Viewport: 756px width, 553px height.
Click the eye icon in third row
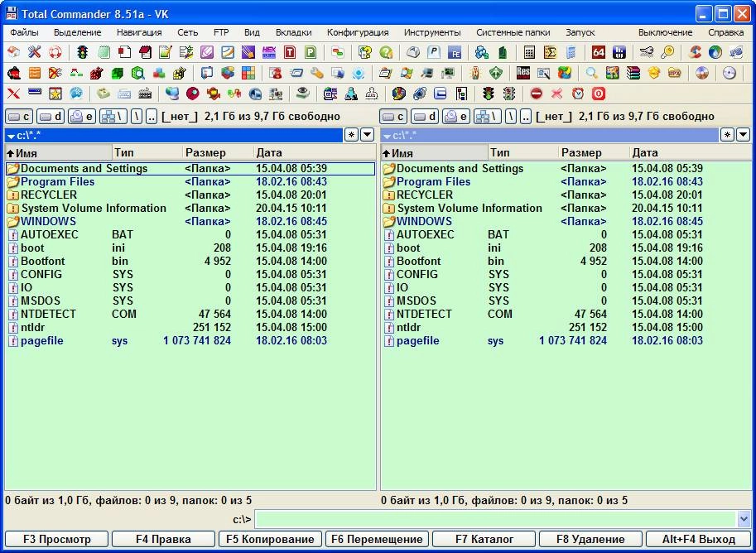pos(303,93)
